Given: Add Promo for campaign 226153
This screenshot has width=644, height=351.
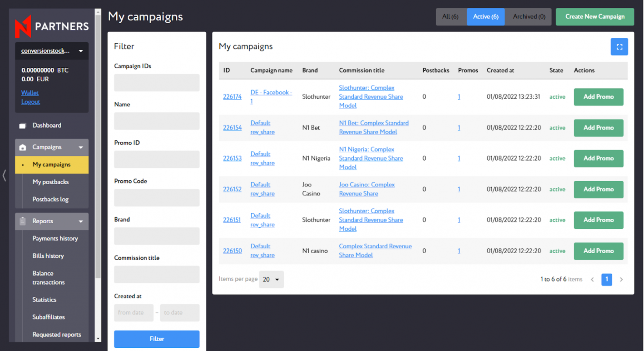Looking at the screenshot, I should point(599,158).
